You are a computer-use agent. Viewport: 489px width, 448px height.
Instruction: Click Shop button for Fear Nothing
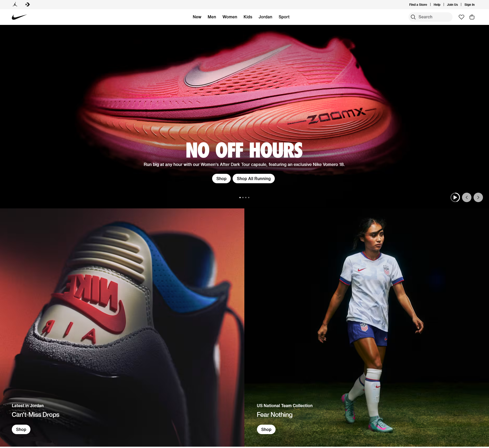[x=266, y=429]
